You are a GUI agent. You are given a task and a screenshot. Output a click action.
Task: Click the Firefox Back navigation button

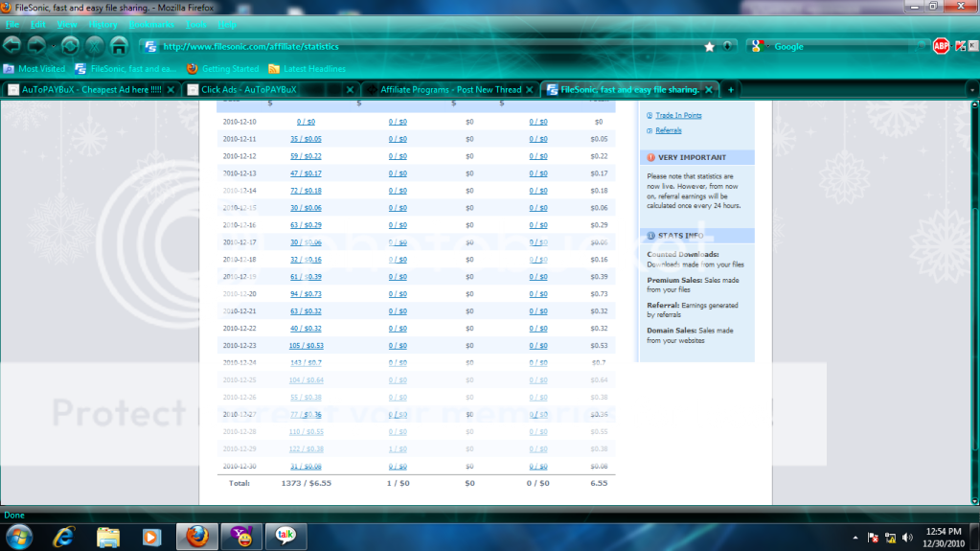11,46
